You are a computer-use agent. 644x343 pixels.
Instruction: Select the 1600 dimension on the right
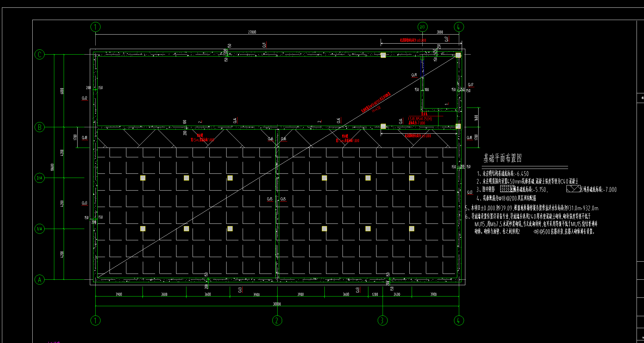coord(476,118)
